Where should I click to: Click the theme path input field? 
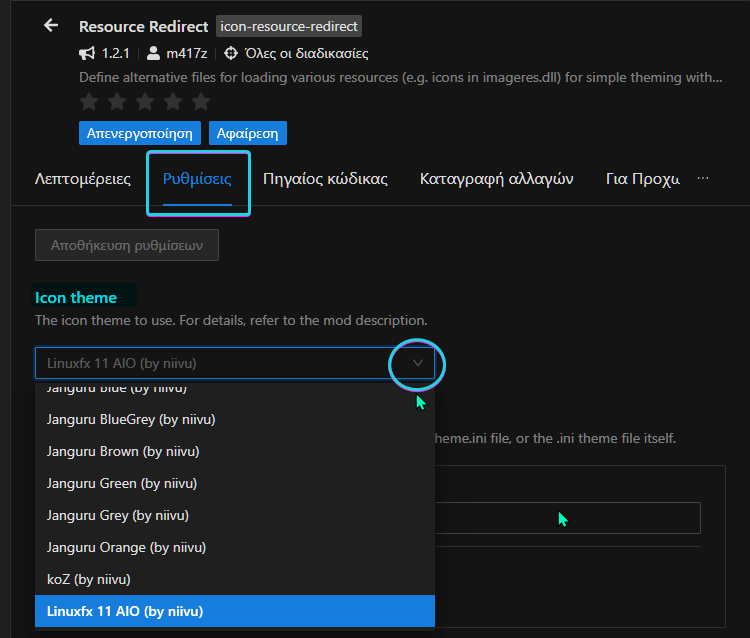click(567, 518)
